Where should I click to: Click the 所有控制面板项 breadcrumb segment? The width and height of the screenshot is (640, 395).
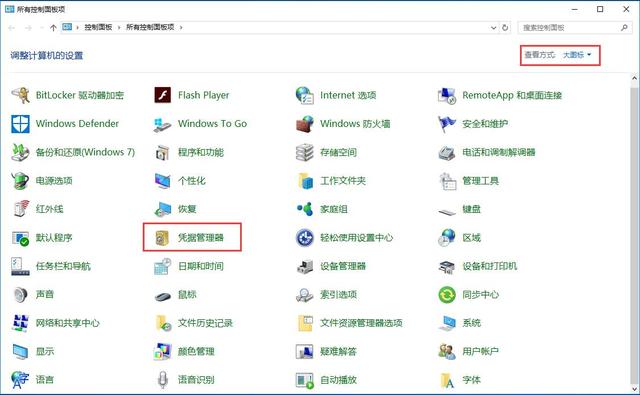coord(150,27)
